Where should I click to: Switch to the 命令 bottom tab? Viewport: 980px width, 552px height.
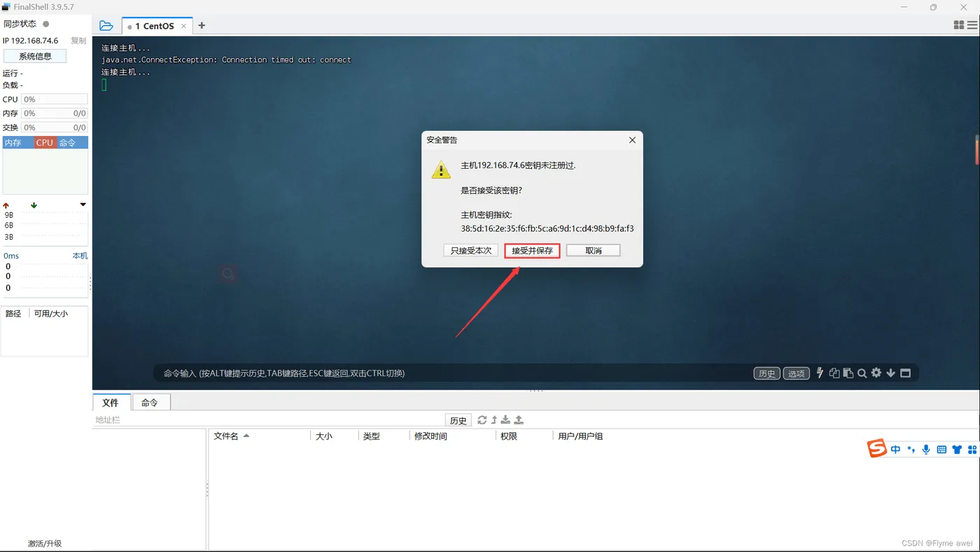coord(150,402)
